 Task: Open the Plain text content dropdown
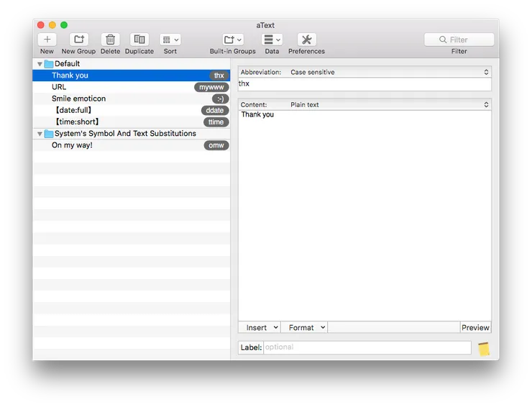pyautogui.click(x=388, y=104)
